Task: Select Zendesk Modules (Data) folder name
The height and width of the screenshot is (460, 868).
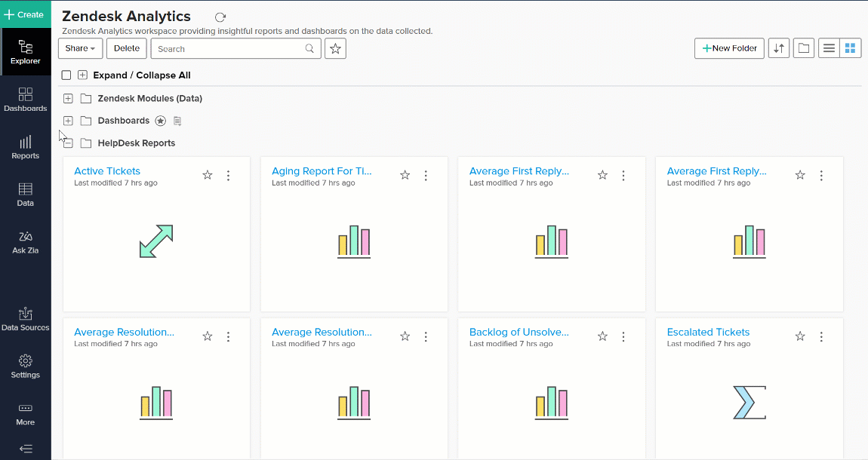Action: click(x=150, y=99)
